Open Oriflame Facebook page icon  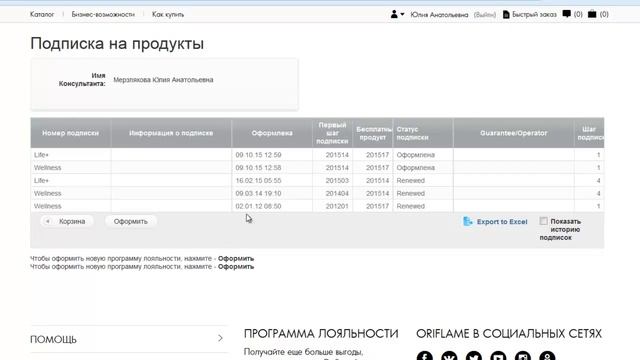point(424,356)
